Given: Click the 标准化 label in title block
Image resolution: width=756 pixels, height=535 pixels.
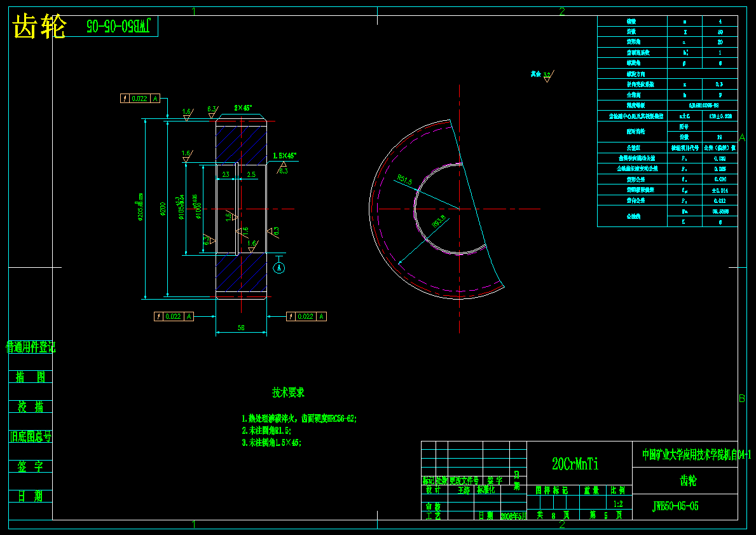Looking at the screenshot, I should pos(486,490).
